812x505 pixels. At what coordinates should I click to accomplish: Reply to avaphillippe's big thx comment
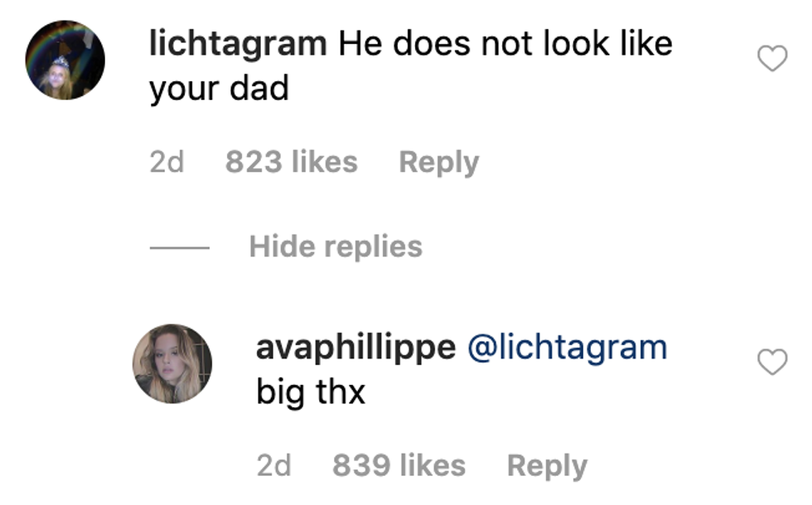pos(546,465)
